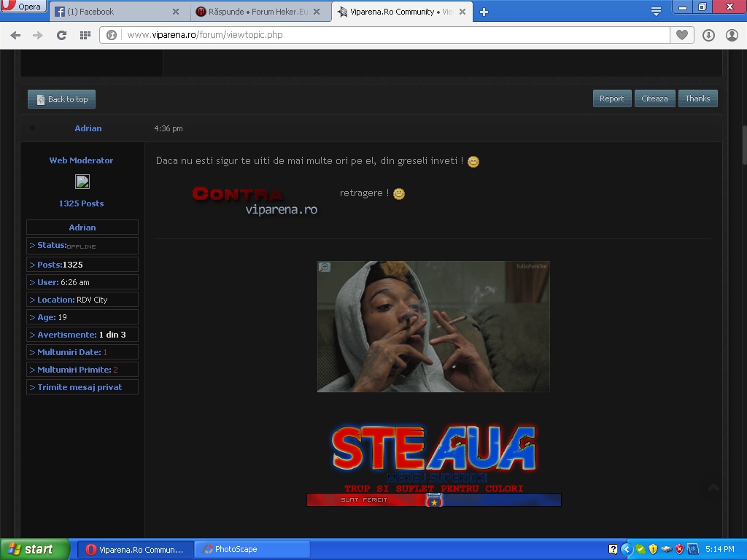The image size is (747, 560).
Task: Go back to previous page
Action: click(15, 35)
